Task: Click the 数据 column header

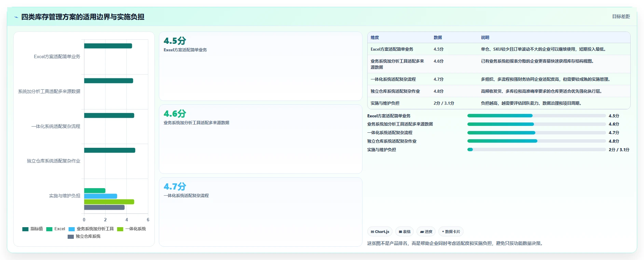Action: click(438, 38)
